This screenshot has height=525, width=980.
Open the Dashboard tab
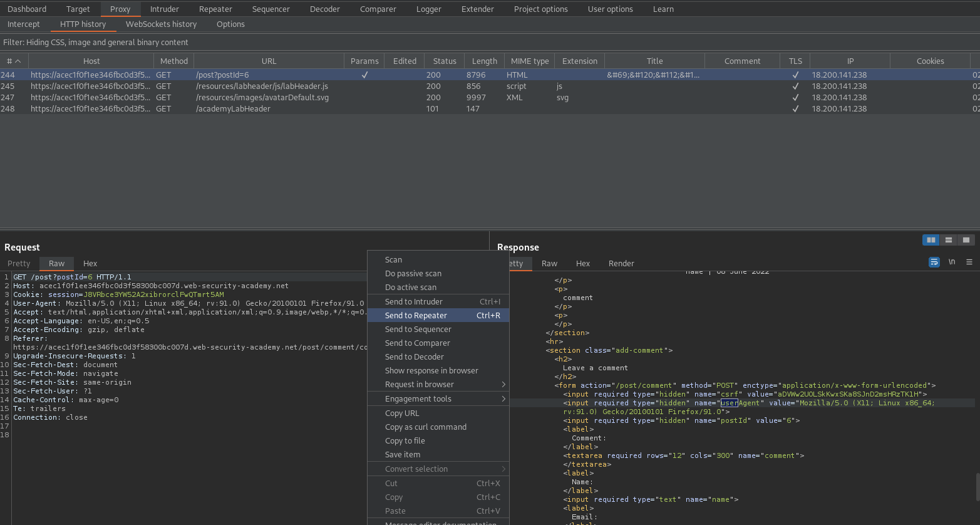click(x=27, y=9)
